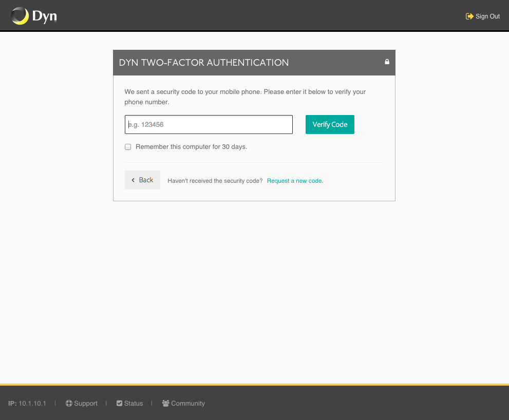Enable Remember this computer for 30 days
Viewport: 509px width, 420px height.
click(x=128, y=147)
